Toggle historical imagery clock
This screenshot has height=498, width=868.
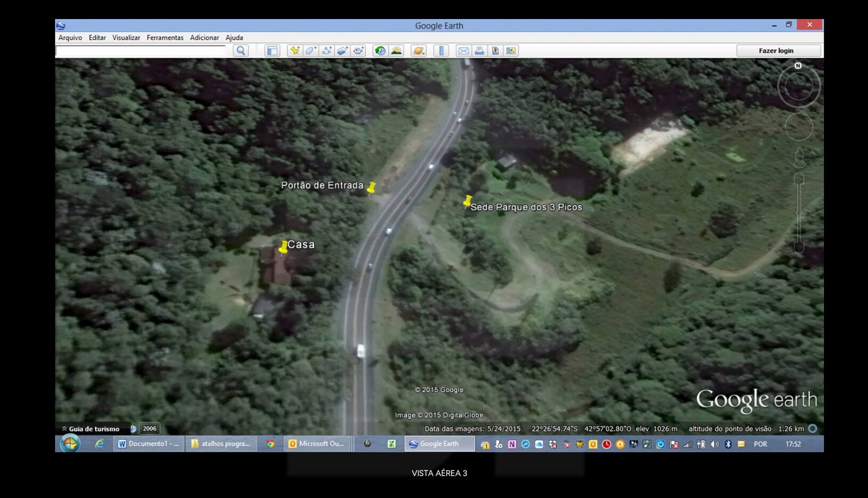pyautogui.click(x=380, y=51)
